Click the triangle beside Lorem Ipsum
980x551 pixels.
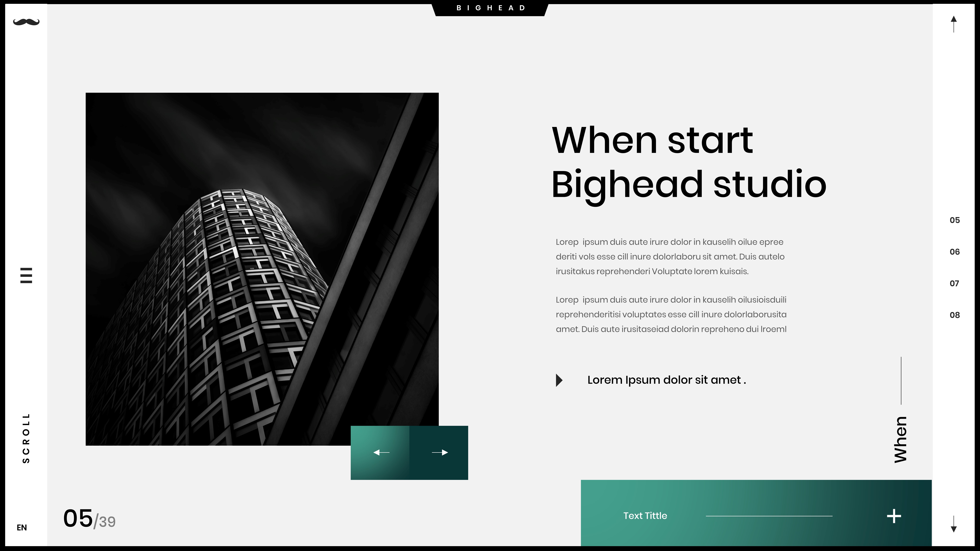[x=559, y=380]
